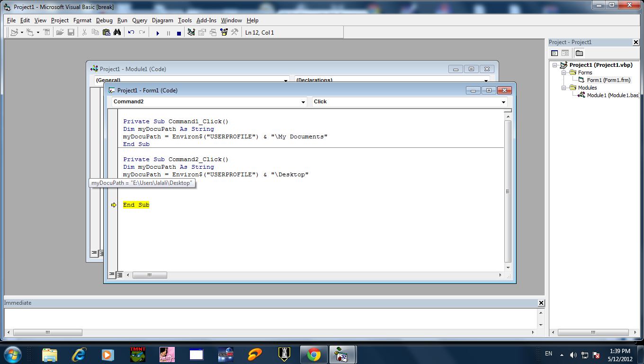Open the Add-Ins menu
Viewport: 644px width, 364px height.
pyautogui.click(x=206, y=20)
